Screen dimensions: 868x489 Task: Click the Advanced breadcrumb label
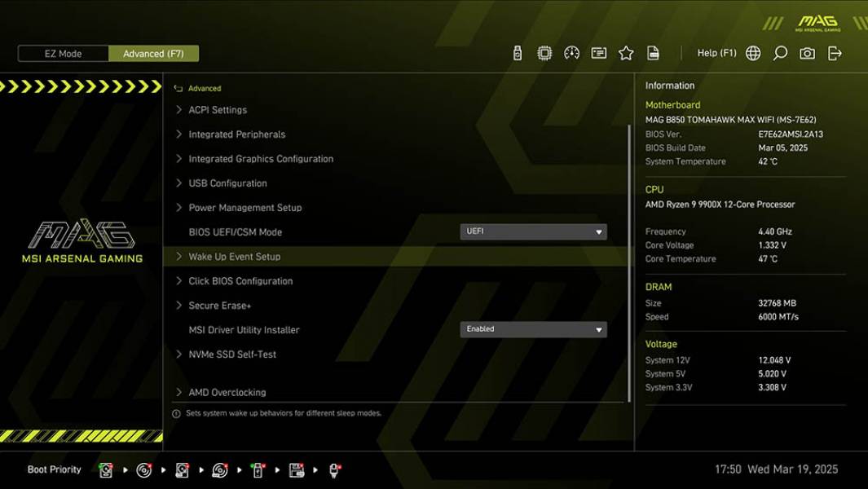pos(205,88)
